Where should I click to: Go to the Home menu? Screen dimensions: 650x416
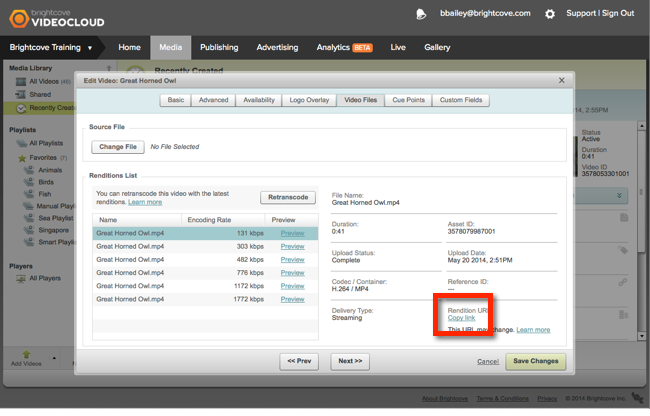[129, 48]
